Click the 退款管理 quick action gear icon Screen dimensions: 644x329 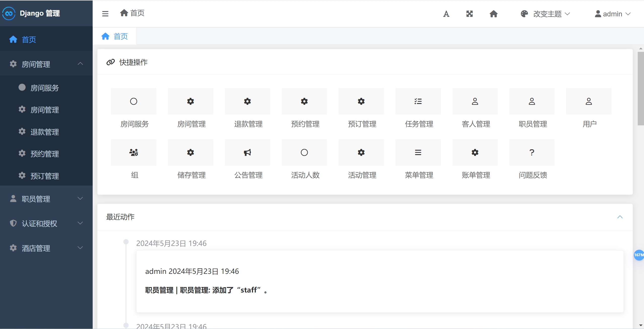(247, 101)
